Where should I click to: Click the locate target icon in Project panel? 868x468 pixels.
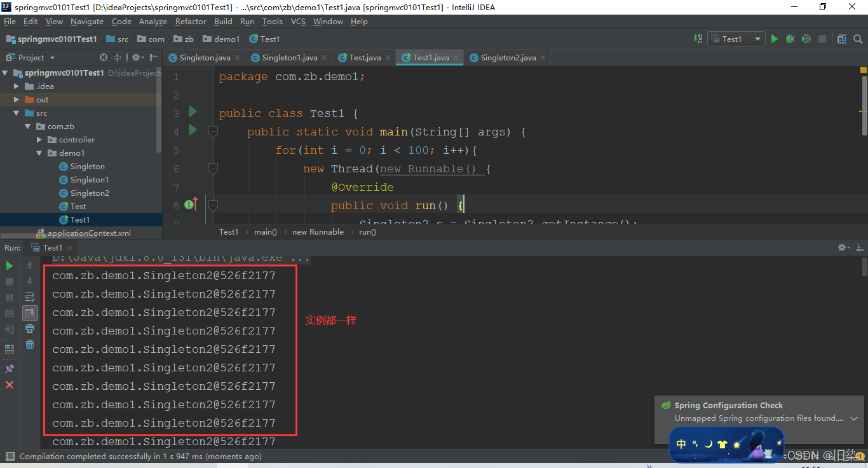104,57
